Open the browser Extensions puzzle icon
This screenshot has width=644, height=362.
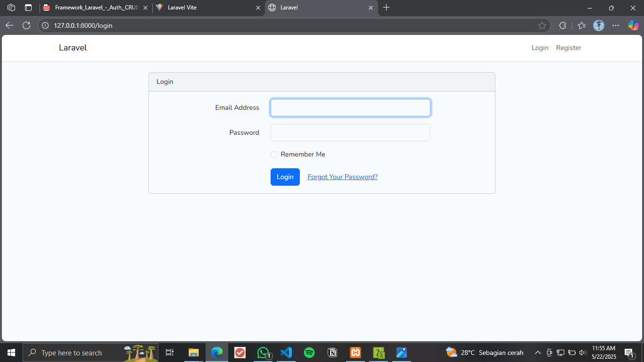562,25
